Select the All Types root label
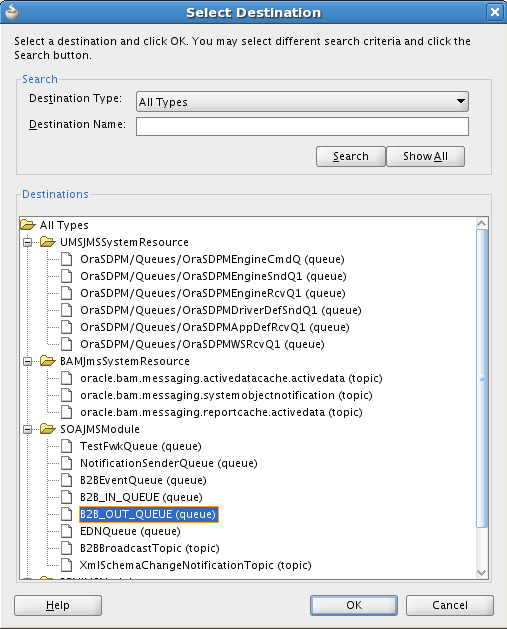This screenshot has height=629, width=507. tap(64, 225)
